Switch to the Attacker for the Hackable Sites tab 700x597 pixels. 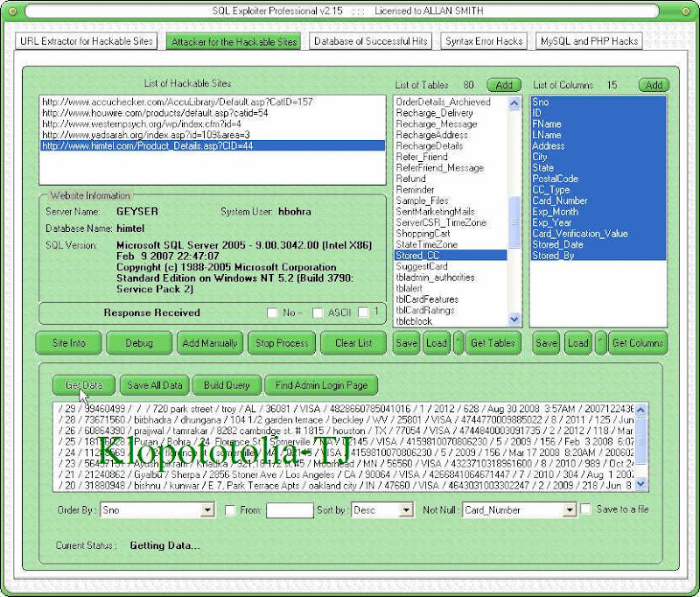point(234,41)
